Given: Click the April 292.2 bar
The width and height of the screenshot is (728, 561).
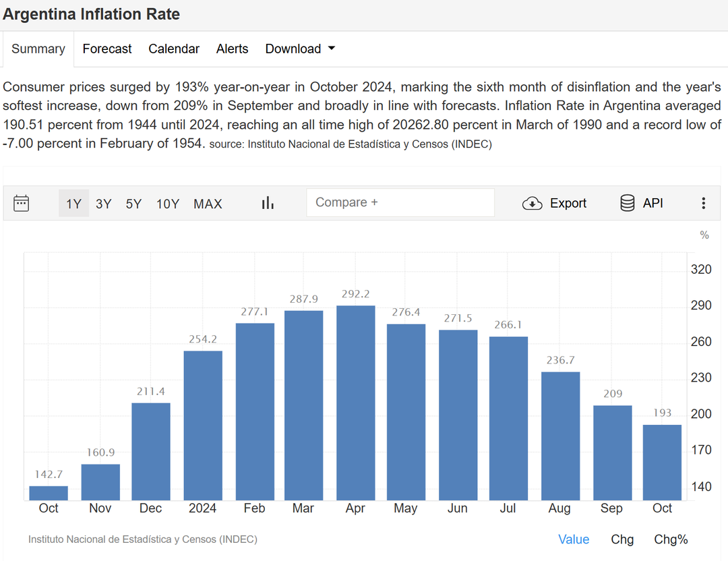Looking at the screenshot, I should (x=355, y=403).
